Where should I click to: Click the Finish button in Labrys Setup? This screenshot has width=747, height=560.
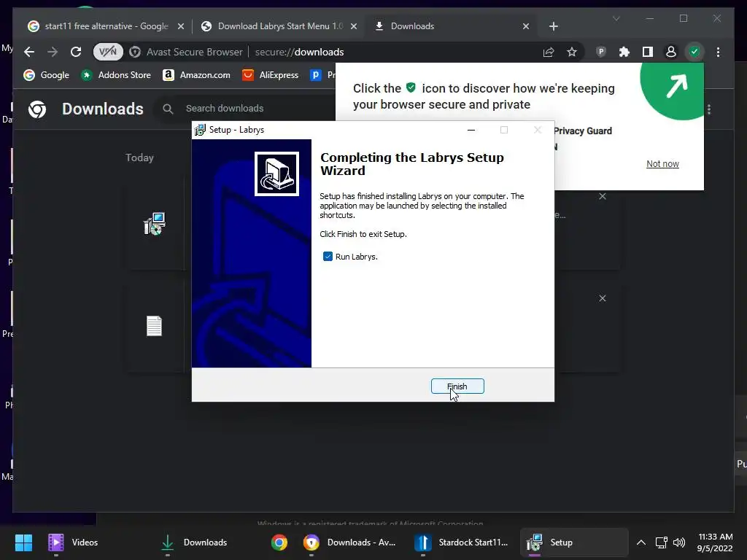457,386
